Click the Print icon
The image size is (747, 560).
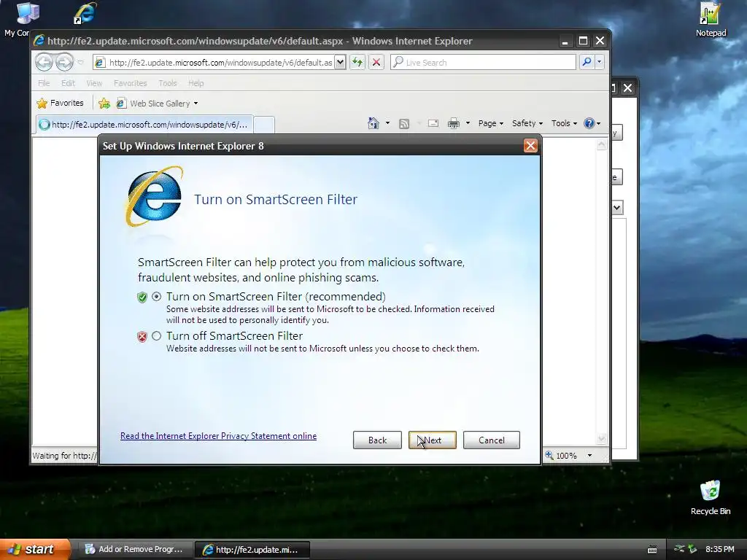[x=454, y=123]
